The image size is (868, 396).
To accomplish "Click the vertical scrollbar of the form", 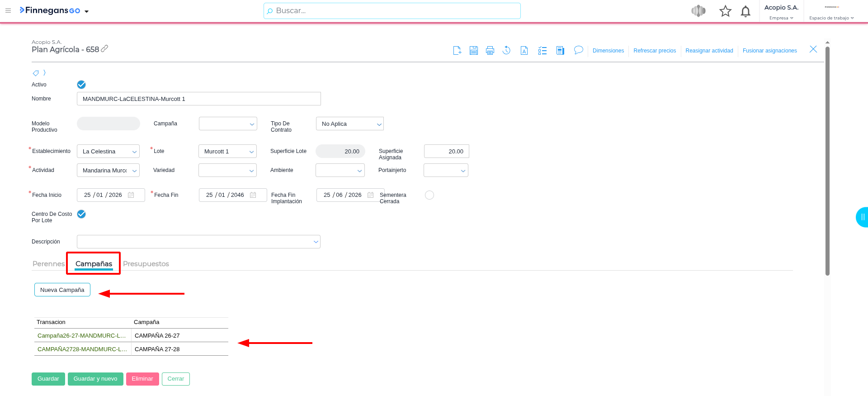I will 827,158.
